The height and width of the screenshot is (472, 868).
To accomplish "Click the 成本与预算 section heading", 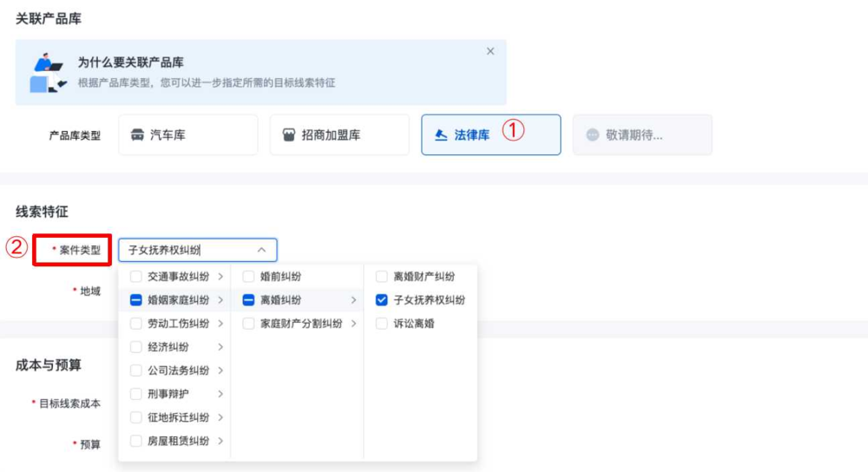I will 48,365.
